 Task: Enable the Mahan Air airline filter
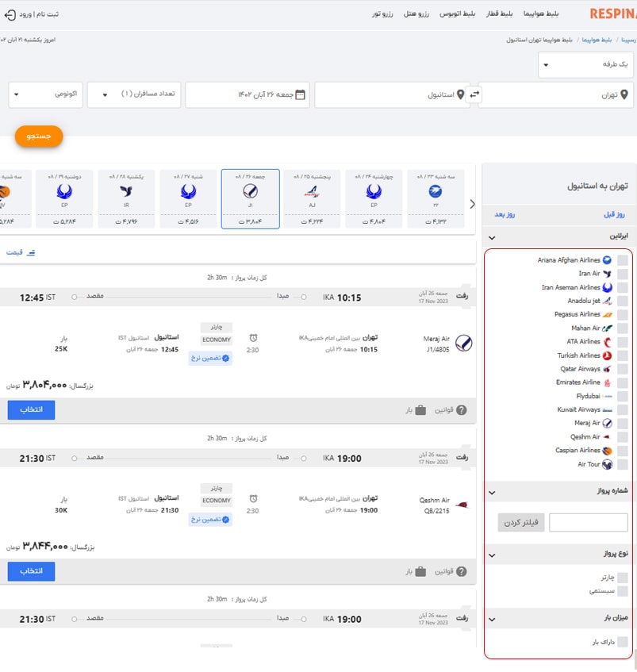pos(623,328)
